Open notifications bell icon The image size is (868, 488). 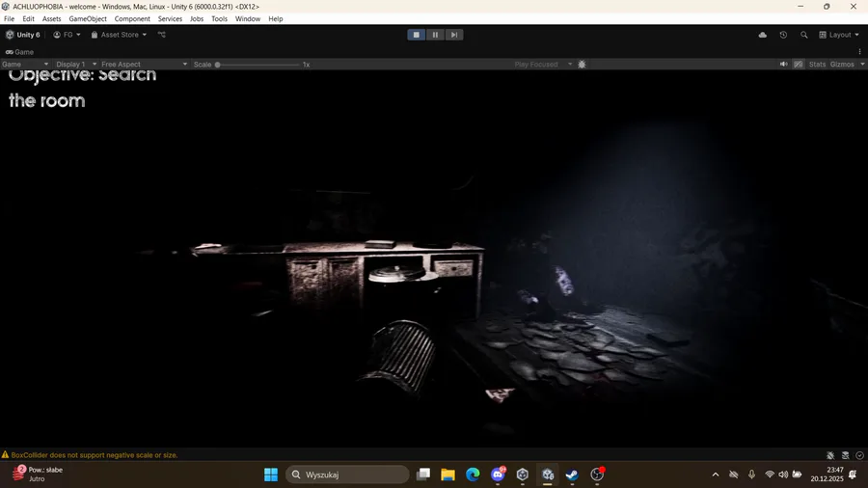click(x=853, y=474)
